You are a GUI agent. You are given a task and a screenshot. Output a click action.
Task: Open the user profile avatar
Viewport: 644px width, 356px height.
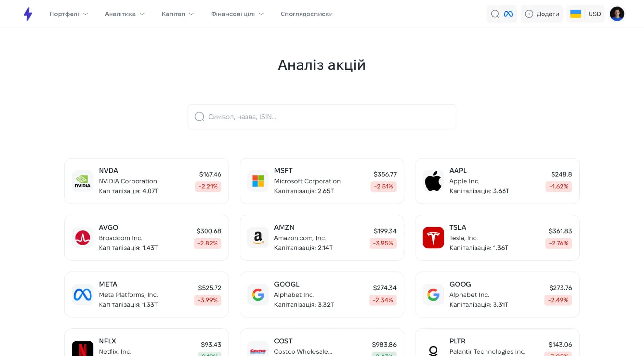(617, 14)
